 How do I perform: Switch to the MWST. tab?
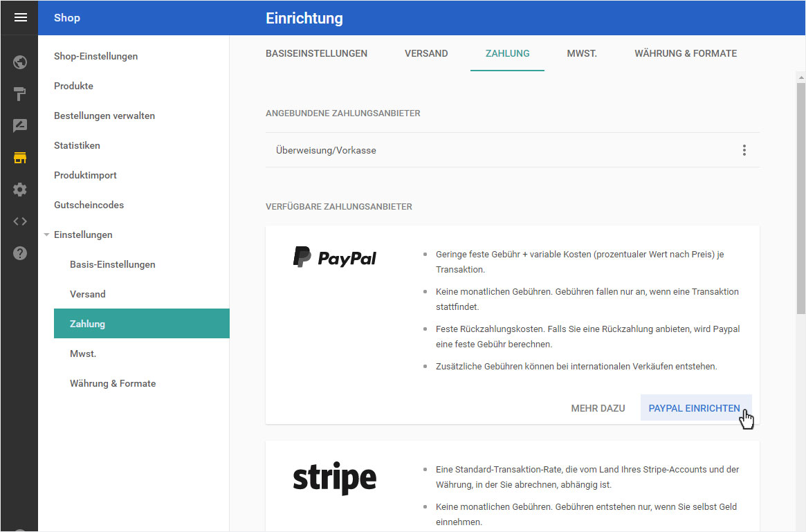(x=582, y=53)
